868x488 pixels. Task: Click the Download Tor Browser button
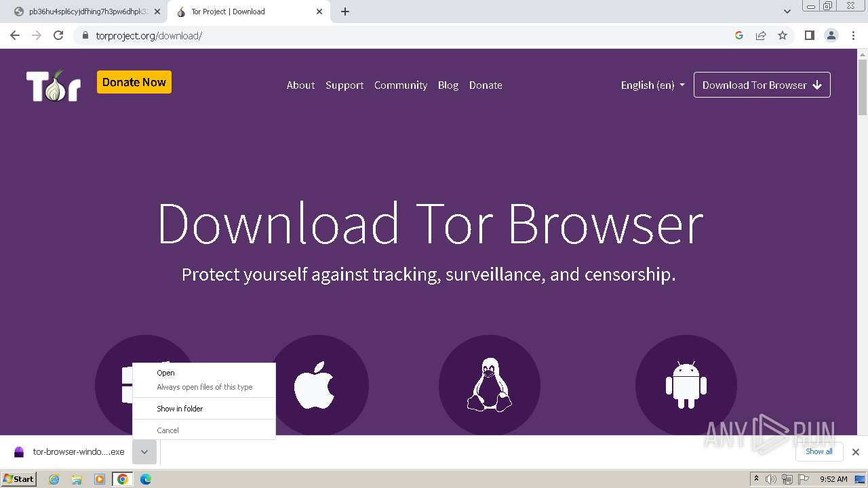click(762, 85)
